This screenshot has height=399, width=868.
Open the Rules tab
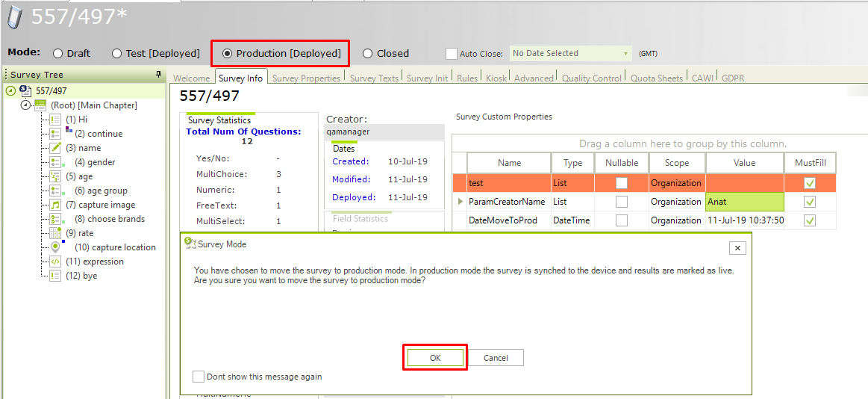(467, 78)
